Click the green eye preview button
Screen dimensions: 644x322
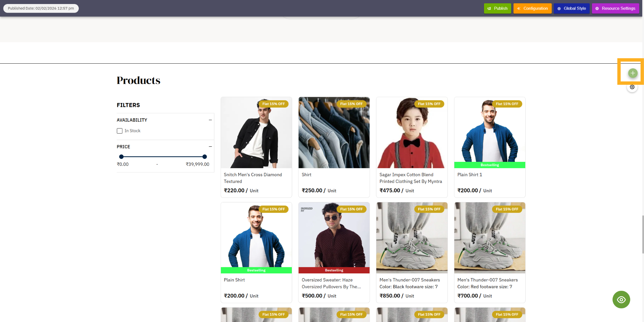tap(621, 300)
